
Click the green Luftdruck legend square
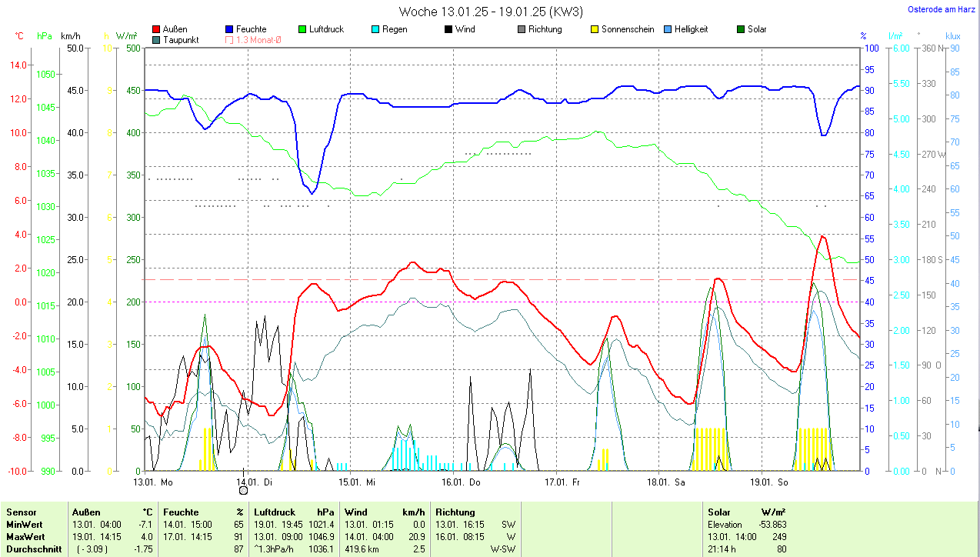pyautogui.click(x=302, y=29)
